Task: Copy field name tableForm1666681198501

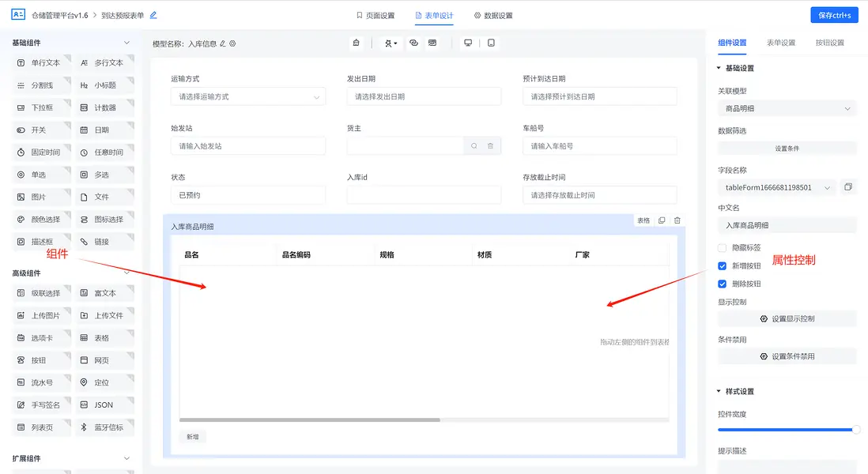Action: click(x=848, y=187)
